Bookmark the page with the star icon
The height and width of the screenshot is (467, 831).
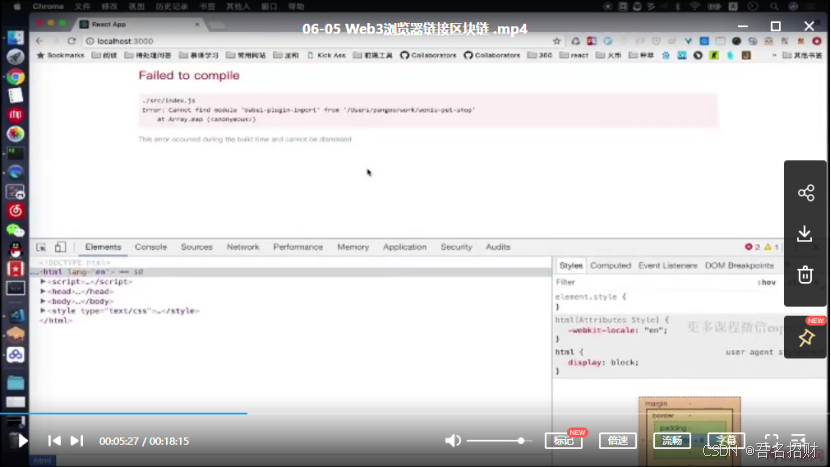click(x=556, y=41)
